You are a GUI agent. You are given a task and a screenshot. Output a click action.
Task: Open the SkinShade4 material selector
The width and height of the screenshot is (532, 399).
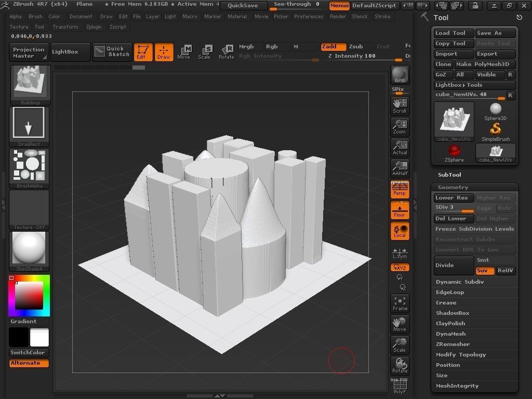(x=29, y=251)
